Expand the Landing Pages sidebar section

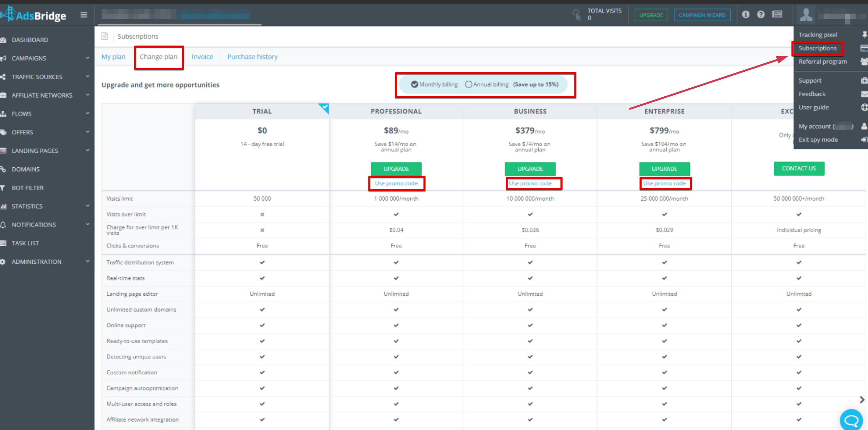click(87, 150)
